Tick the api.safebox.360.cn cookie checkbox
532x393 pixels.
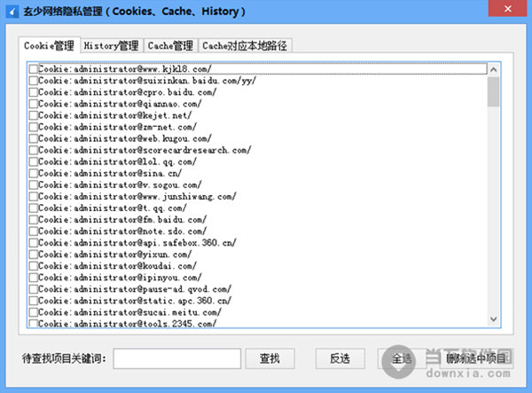click(33, 243)
